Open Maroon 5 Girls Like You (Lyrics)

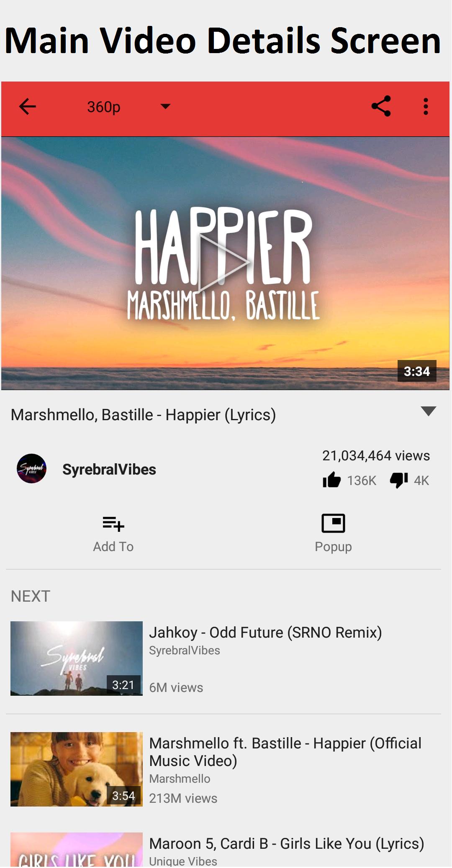click(287, 844)
